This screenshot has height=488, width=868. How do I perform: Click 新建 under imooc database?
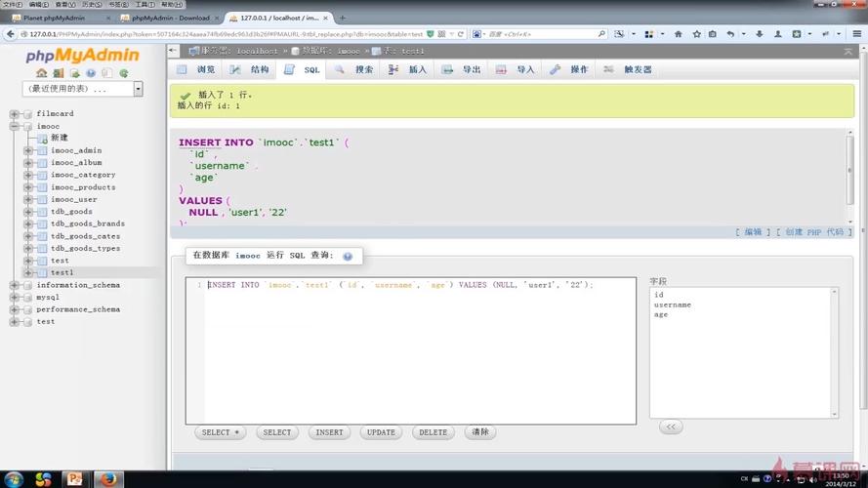(x=60, y=138)
